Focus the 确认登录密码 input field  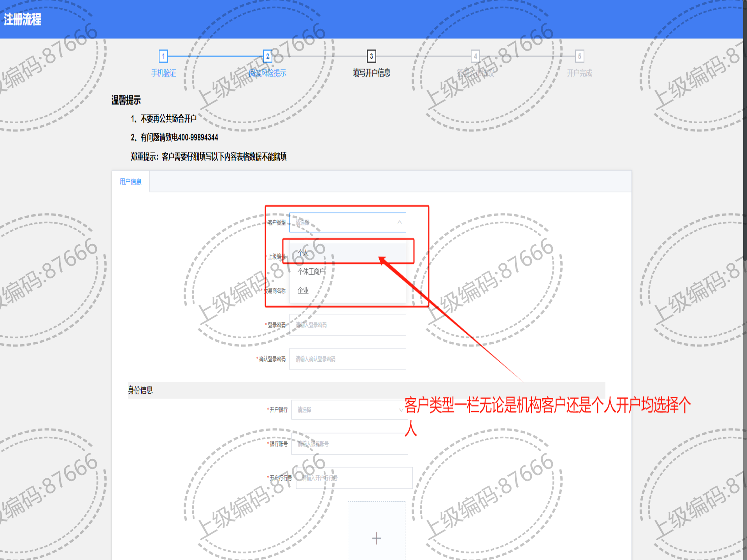(347, 359)
